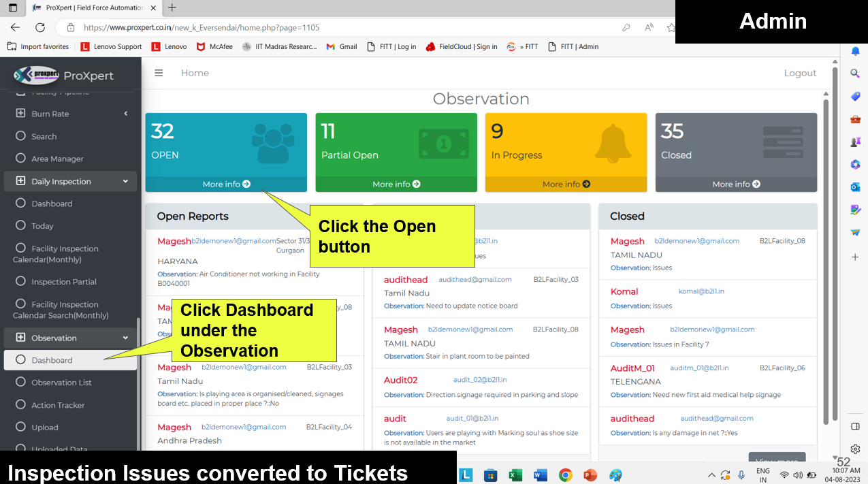Click the browser refresh icon
Image resolution: width=868 pixels, height=484 pixels.
[x=40, y=28]
